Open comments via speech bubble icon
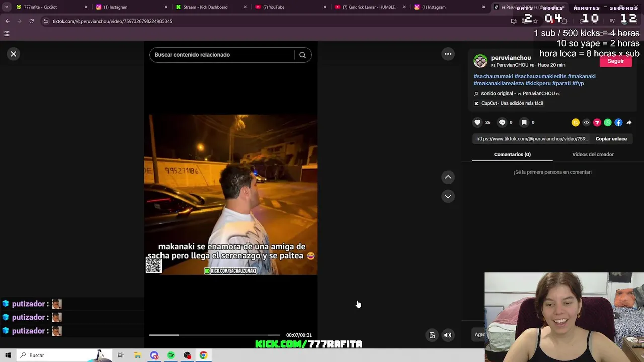This screenshot has height=362, width=644. pyautogui.click(x=502, y=122)
